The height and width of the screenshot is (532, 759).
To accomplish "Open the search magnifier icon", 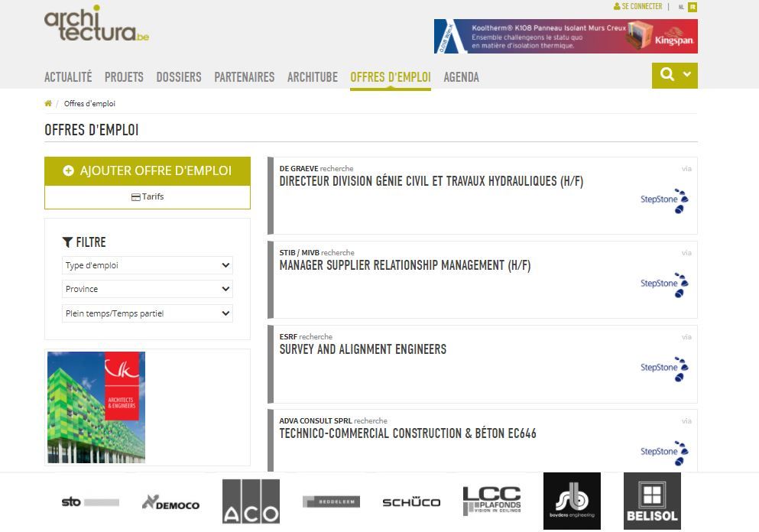I will pos(667,75).
